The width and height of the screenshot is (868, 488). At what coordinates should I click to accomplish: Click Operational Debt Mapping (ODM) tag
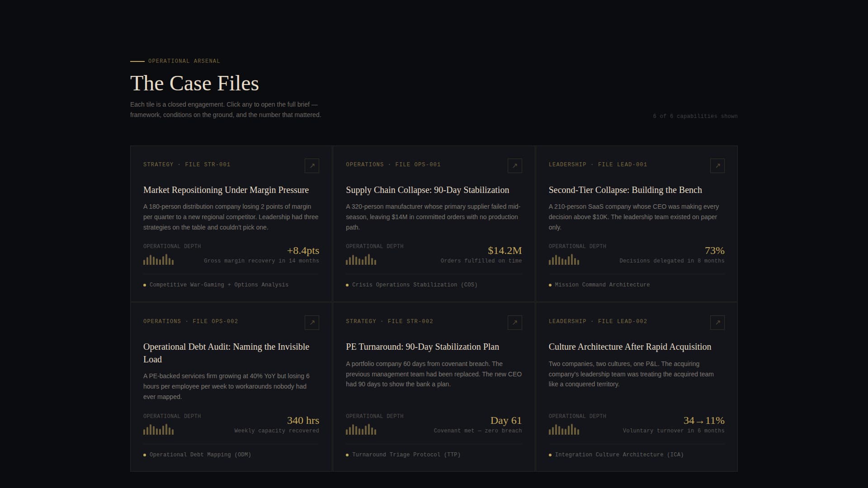click(x=200, y=455)
